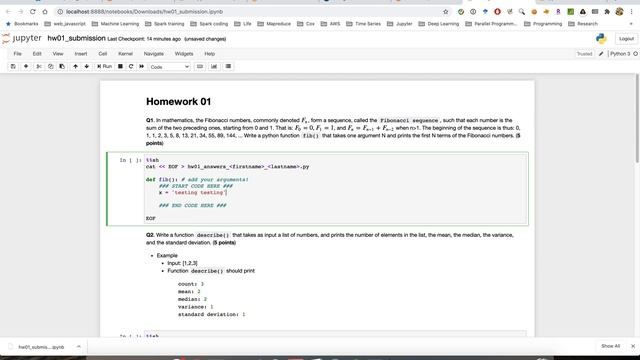This screenshot has width=640, height=360.
Task: Open the Help menu
Action: (x=209, y=54)
